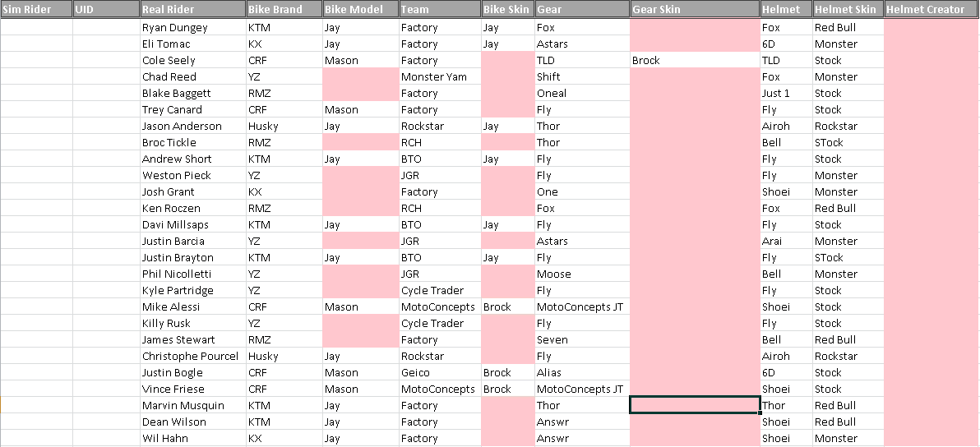Click the Arai helmet cell

[x=786, y=241]
